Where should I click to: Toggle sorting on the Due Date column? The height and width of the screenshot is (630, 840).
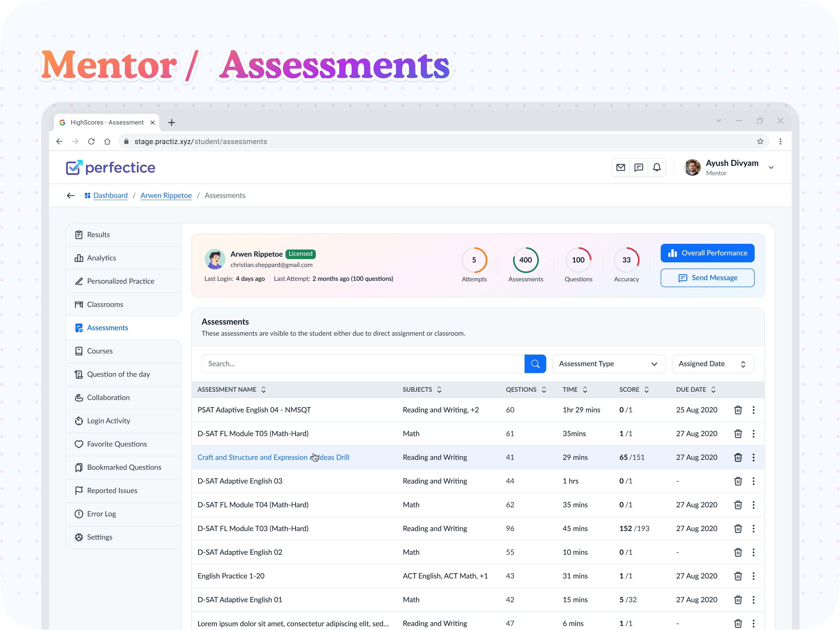tap(713, 390)
